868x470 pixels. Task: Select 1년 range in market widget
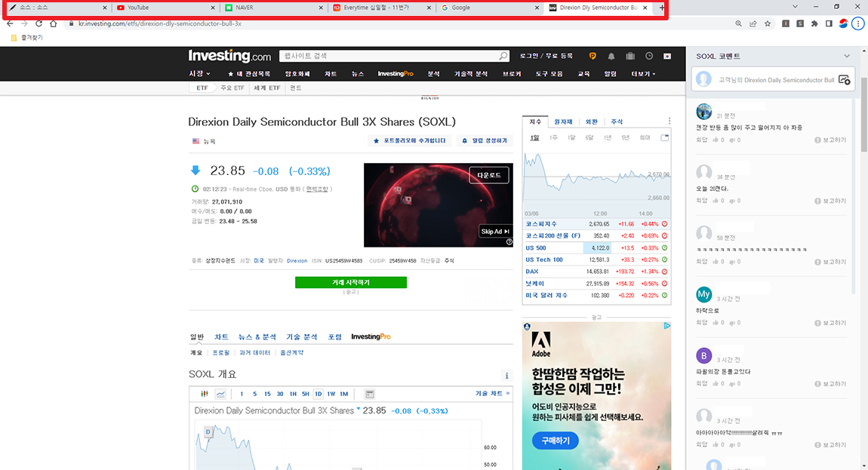click(x=608, y=138)
